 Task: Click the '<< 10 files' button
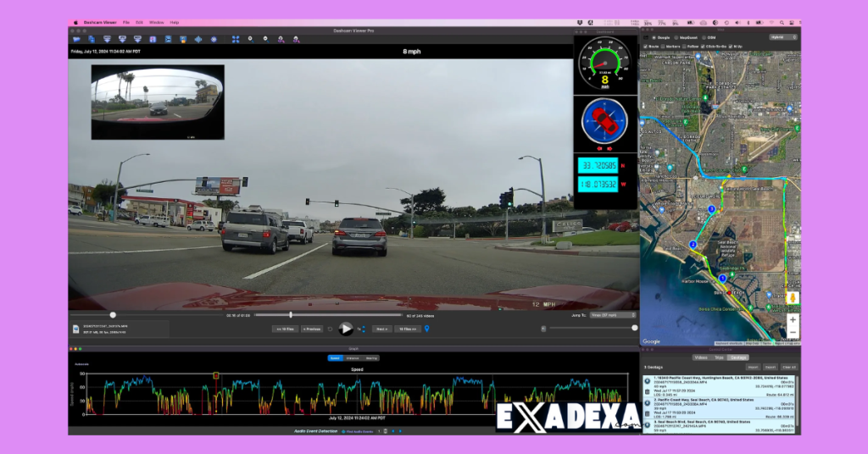285,329
